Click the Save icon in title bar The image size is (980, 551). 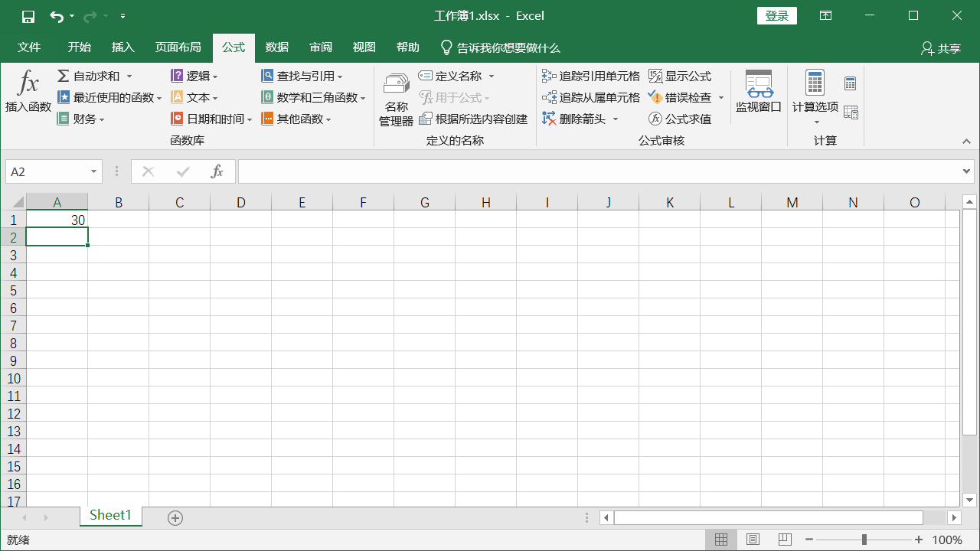[28, 16]
